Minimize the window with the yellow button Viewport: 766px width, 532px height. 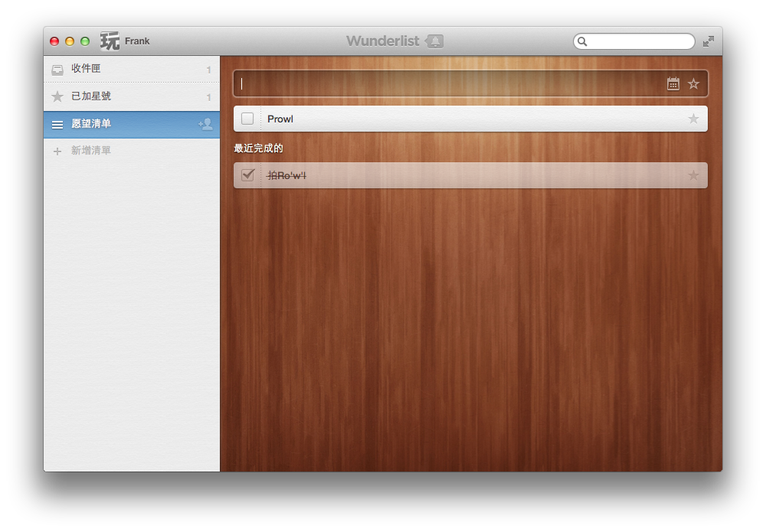pyautogui.click(x=70, y=41)
